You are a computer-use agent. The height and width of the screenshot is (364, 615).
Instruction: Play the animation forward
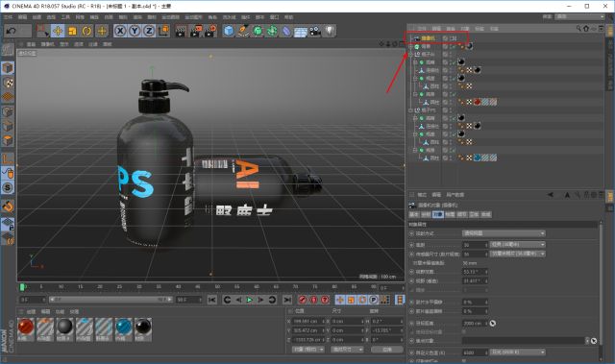point(250,300)
